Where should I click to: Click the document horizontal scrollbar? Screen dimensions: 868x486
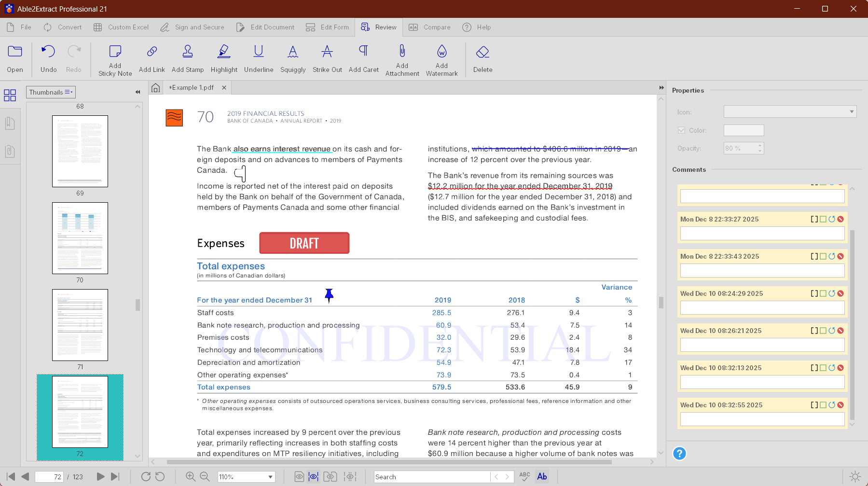point(389,462)
